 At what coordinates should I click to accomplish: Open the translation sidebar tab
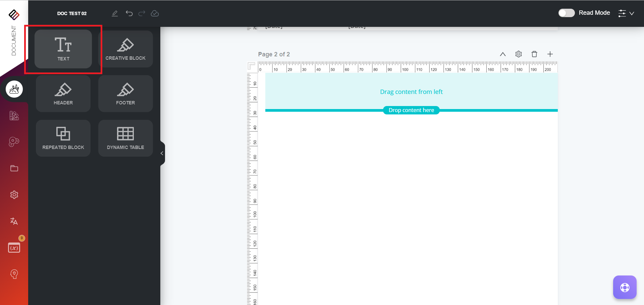click(14, 221)
